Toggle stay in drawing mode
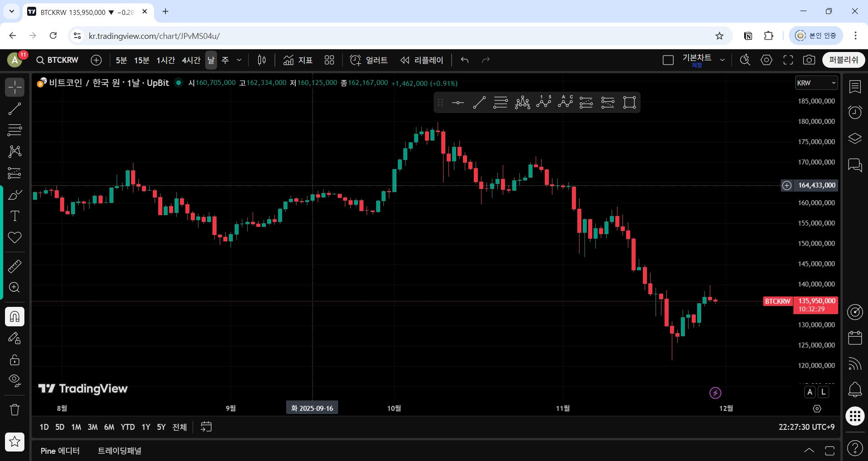The image size is (868, 461). coord(15,338)
